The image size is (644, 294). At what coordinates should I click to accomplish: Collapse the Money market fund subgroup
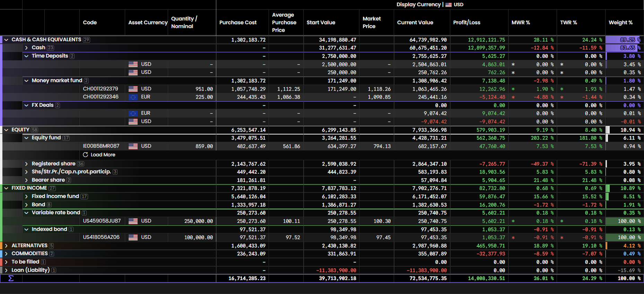pos(26,81)
